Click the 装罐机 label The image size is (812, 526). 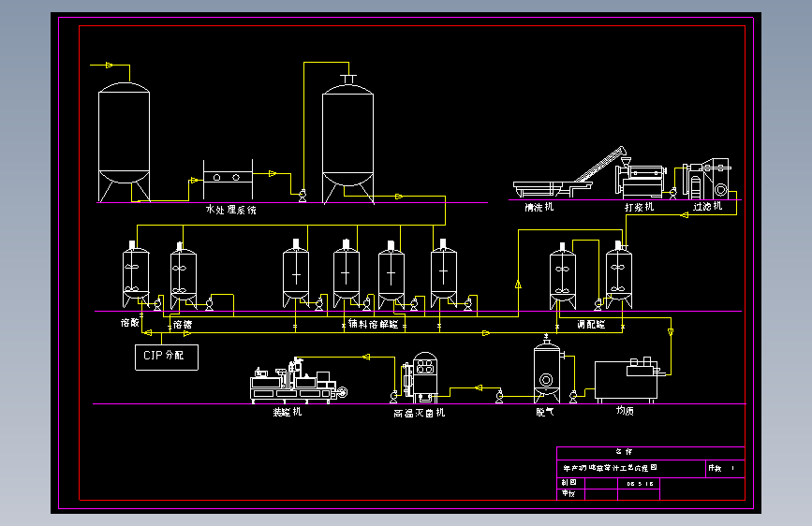[288, 412]
